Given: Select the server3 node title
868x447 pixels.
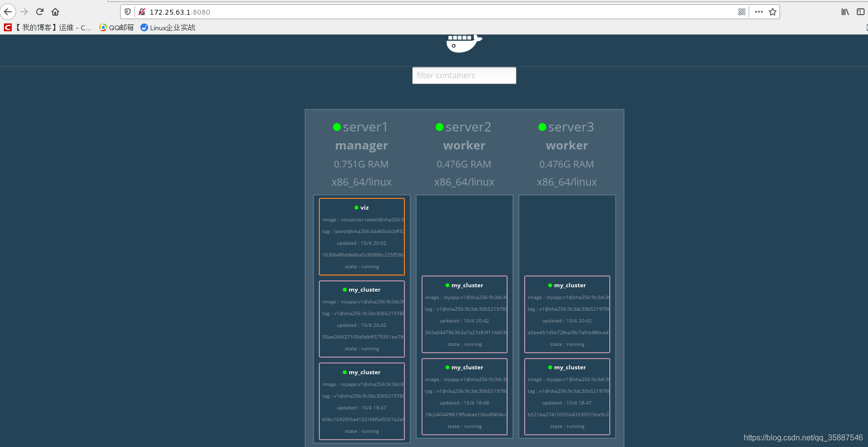Looking at the screenshot, I should [571, 127].
